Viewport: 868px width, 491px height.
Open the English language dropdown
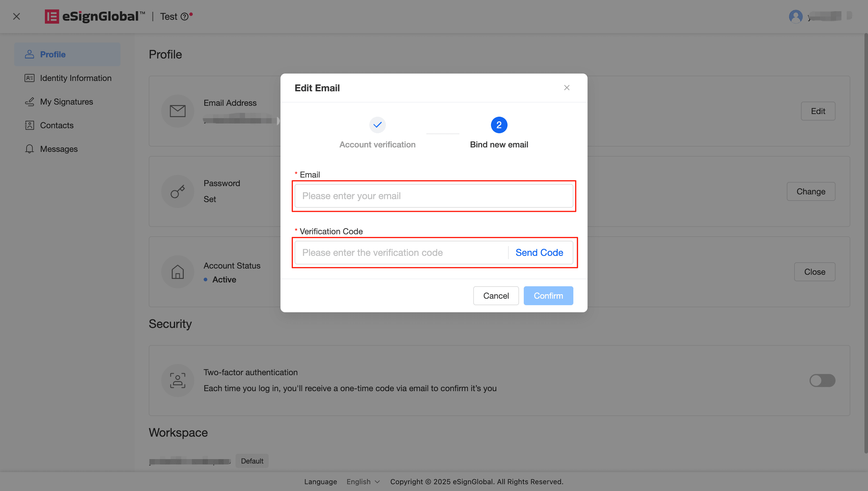pos(363,482)
